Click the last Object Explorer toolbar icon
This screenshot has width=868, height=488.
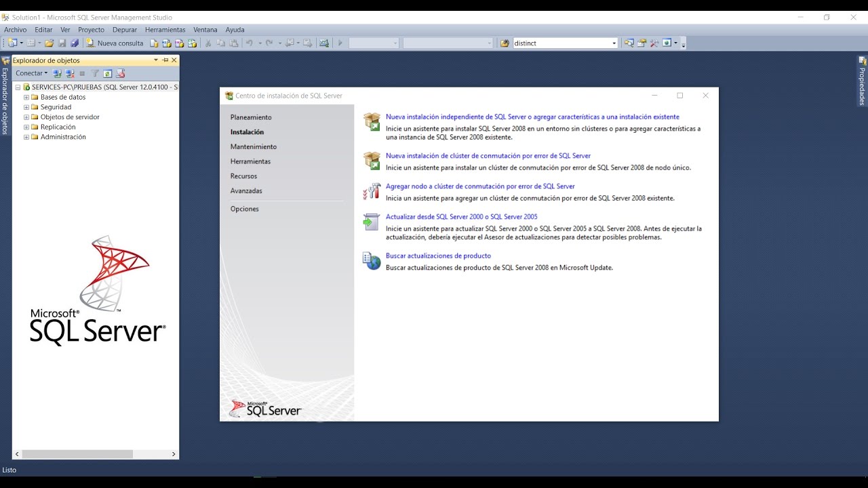point(120,73)
